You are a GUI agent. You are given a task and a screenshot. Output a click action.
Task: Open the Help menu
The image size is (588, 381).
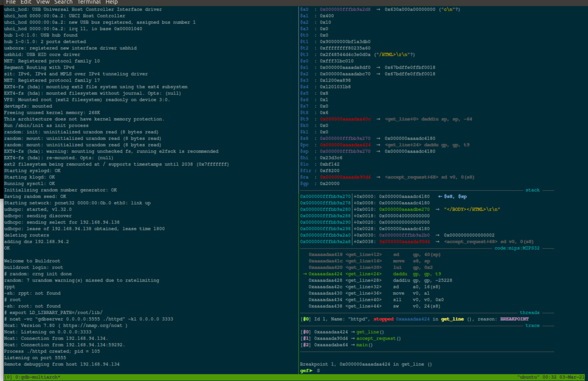click(x=111, y=2)
